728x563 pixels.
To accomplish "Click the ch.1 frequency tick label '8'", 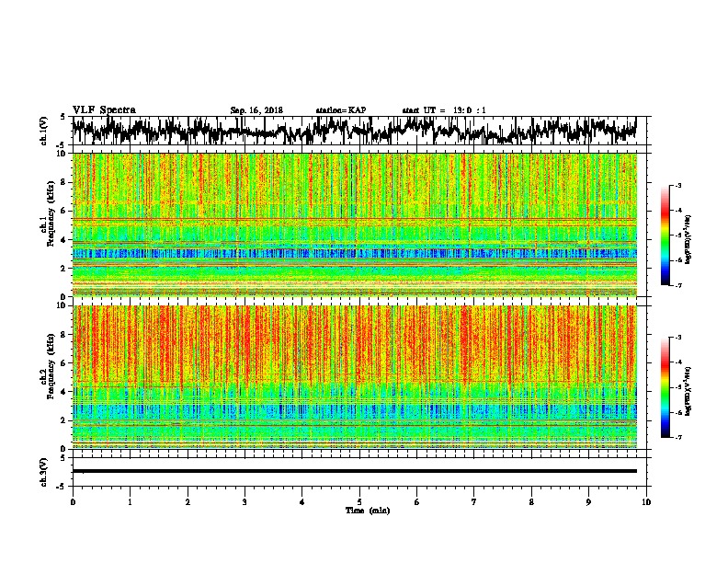I will [64, 182].
